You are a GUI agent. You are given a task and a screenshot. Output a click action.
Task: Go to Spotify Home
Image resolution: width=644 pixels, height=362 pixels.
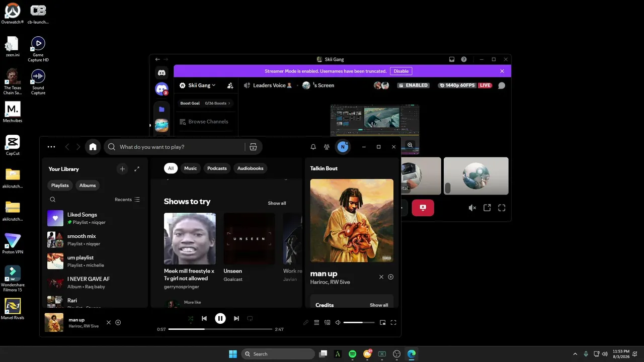[x=93, y=147]
